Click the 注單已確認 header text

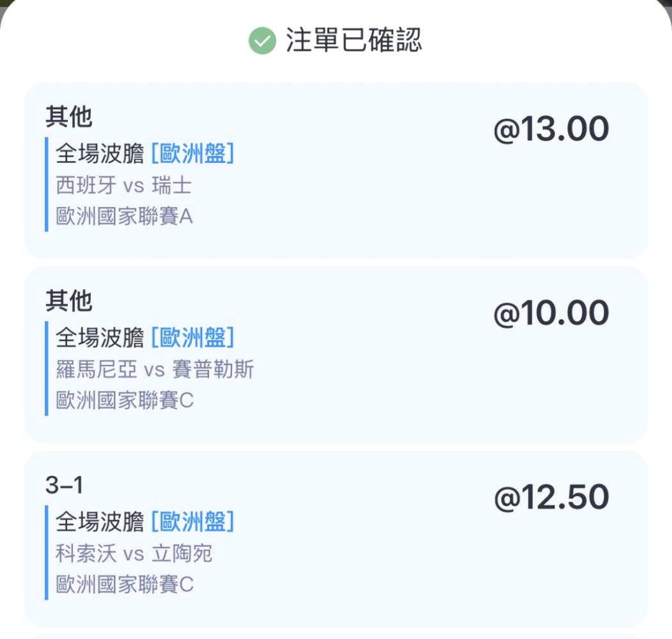pyautogui.click(x=354, y=40)
